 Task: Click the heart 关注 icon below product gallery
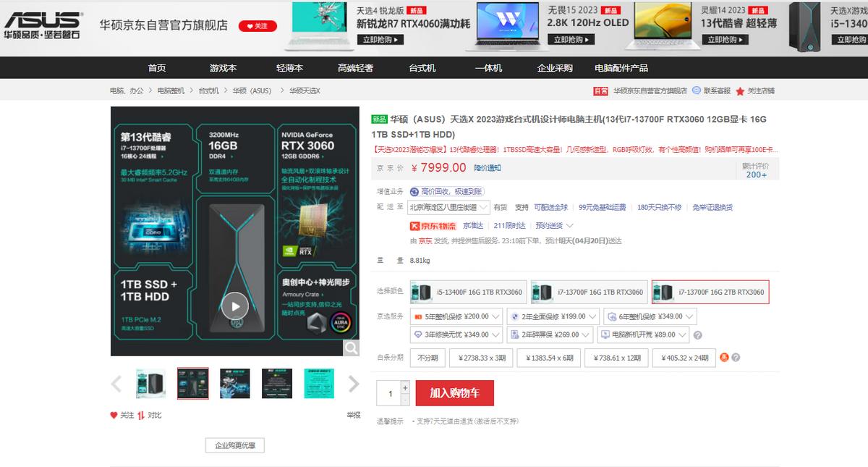pos(114,415)
